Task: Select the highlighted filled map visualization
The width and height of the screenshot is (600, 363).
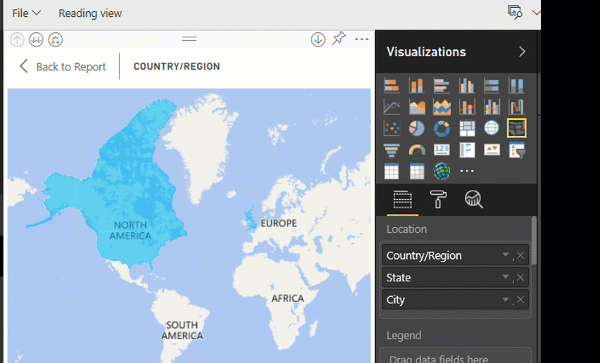Action: click(516, 128)
